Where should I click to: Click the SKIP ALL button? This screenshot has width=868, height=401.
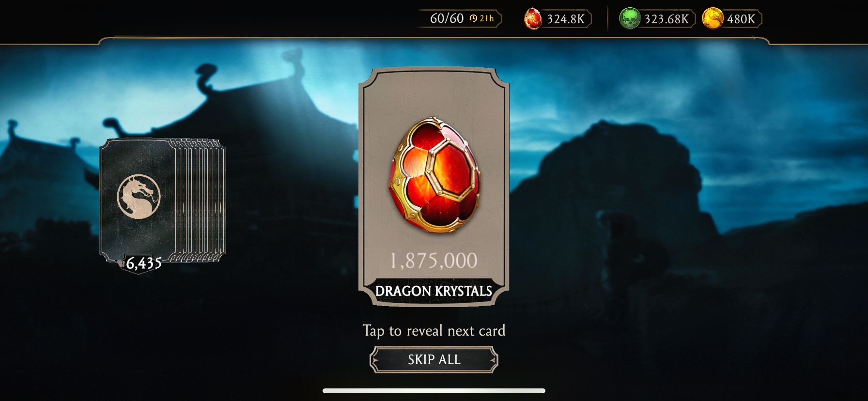tap(434, 359)
